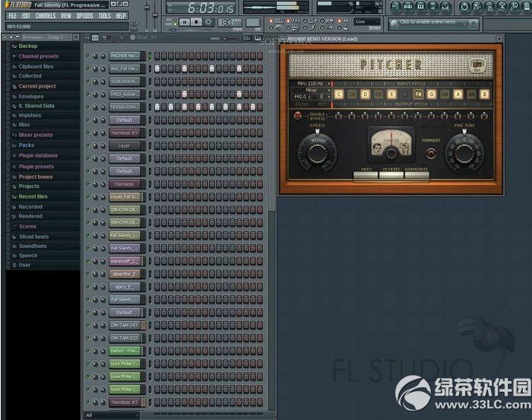This screenshot has width=532, height=420.
Task: Click the channel selector LED of the PitCHER channel
Action: click(x=150, y=56)
